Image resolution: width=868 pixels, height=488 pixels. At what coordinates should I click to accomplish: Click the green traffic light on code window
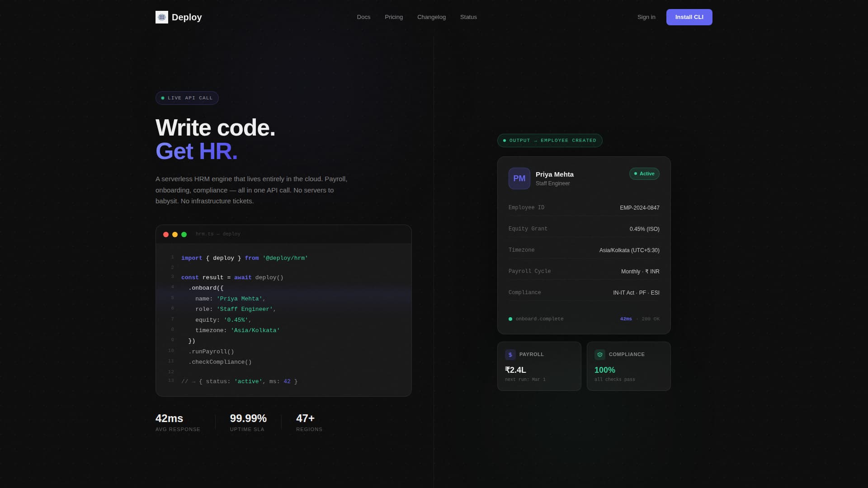click(184, 235)
